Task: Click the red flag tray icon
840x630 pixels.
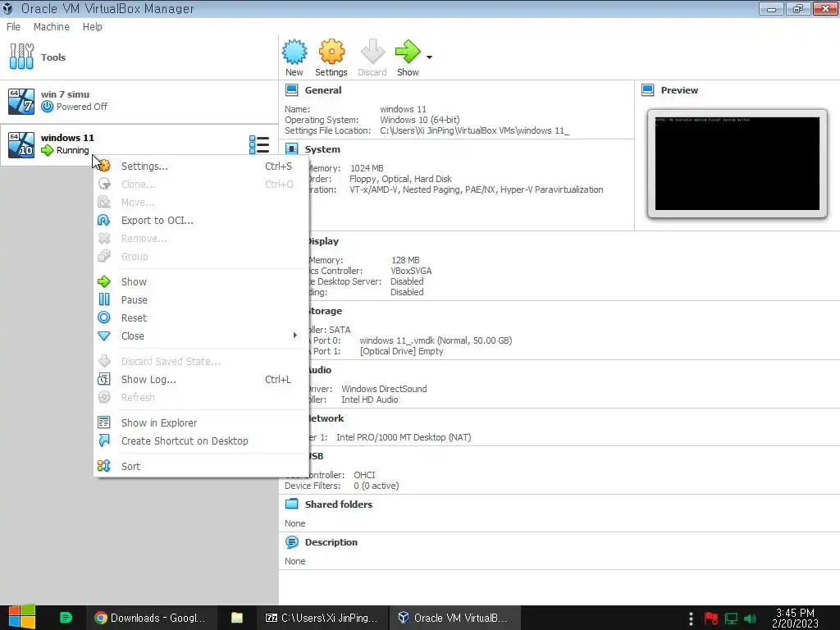Action: click(711, 619)
